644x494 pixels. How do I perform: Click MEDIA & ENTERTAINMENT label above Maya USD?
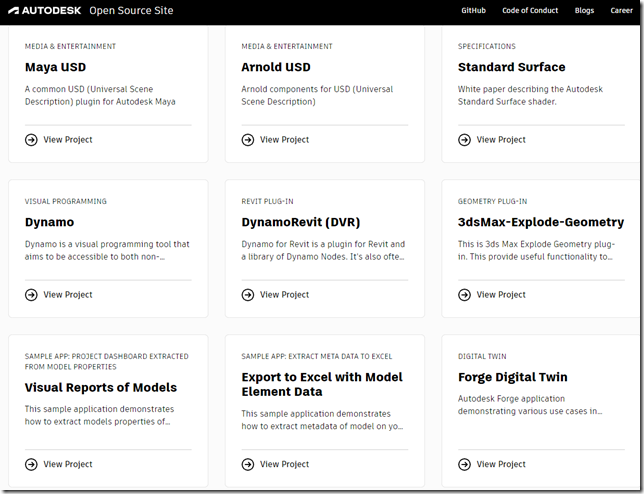(70, 46)
